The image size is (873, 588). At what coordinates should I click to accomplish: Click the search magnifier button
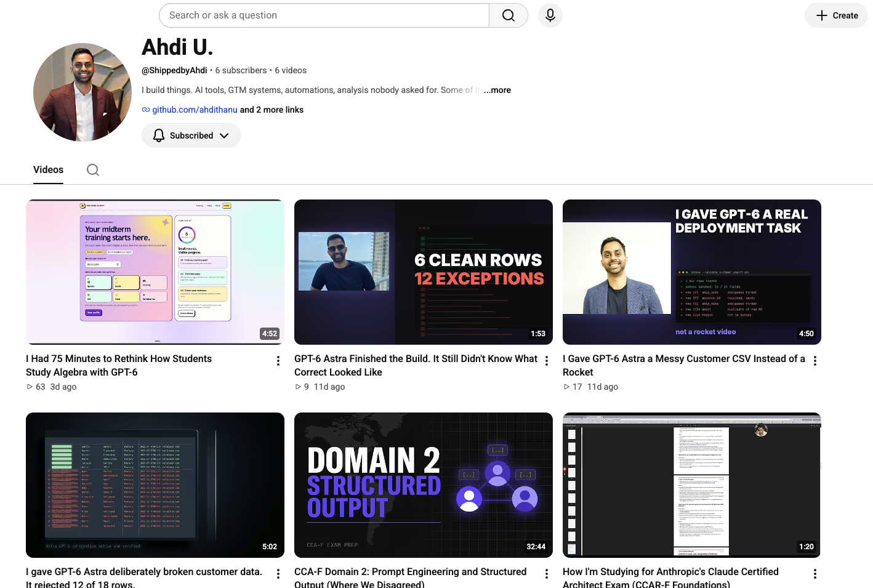point(508,15)
